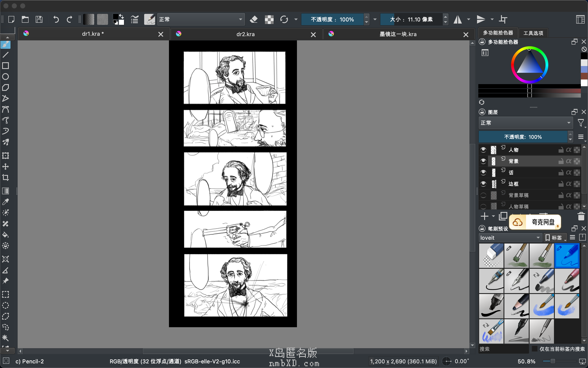Choose the Fill bucket tool
588x368 pixels.
point(5,235)
